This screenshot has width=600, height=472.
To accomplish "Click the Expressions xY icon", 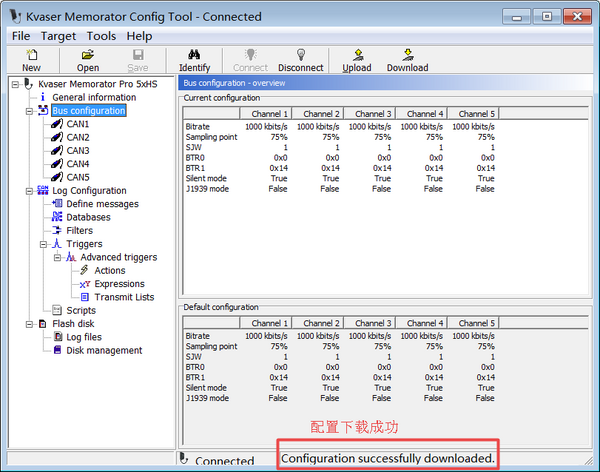I will pyautogui.click(x=85, y=284).
